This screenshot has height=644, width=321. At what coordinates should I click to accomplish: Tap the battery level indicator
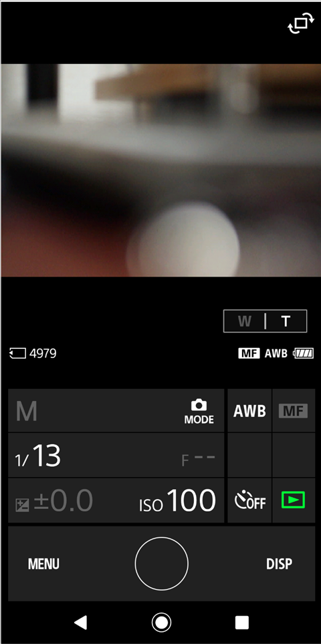tap(304, 353)
